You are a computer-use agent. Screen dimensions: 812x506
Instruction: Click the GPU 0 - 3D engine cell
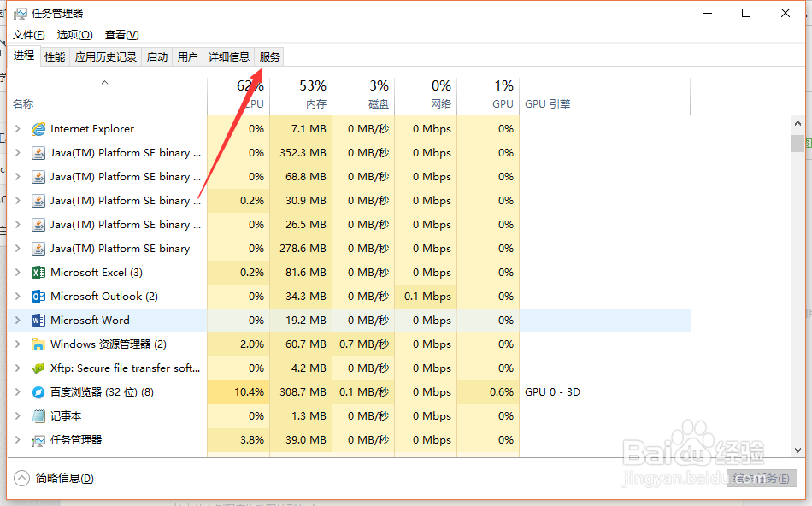click(552, 392)
